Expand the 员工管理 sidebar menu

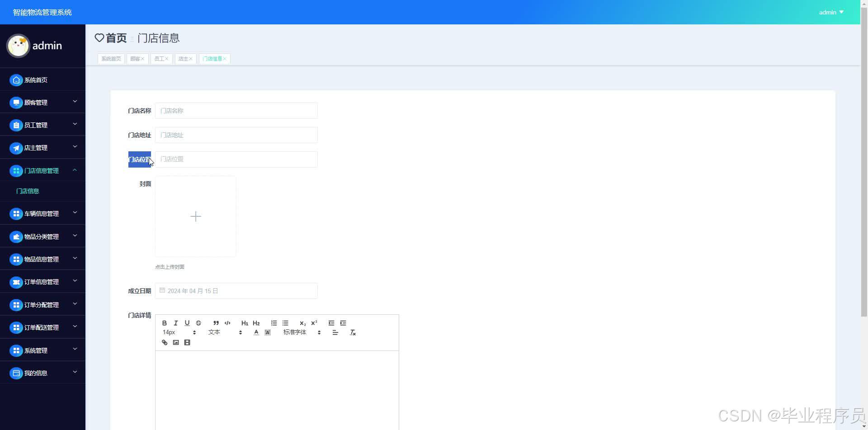(42, 125)
